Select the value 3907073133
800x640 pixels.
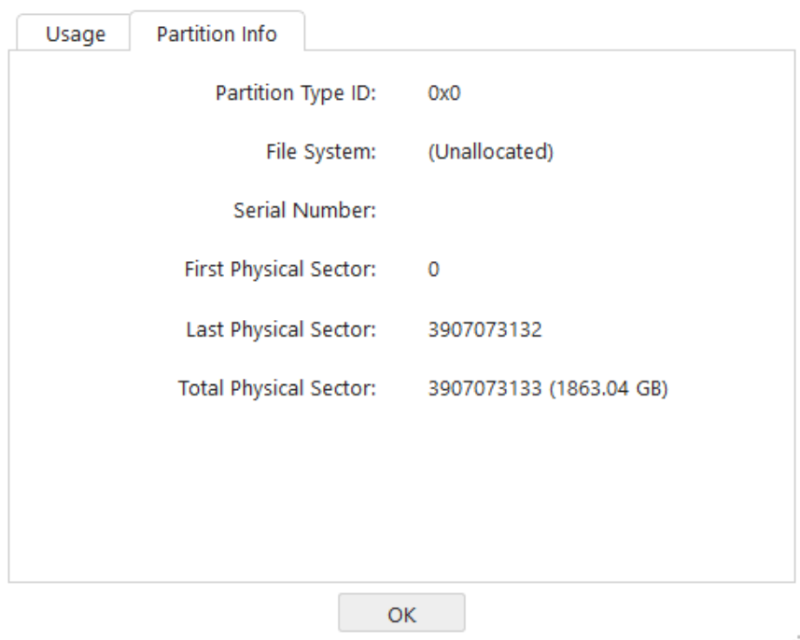point(485,388)
